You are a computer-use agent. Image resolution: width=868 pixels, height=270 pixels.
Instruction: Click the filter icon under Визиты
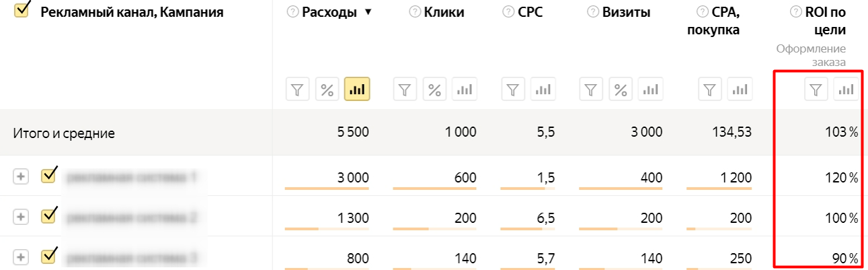tap(591, 90)
